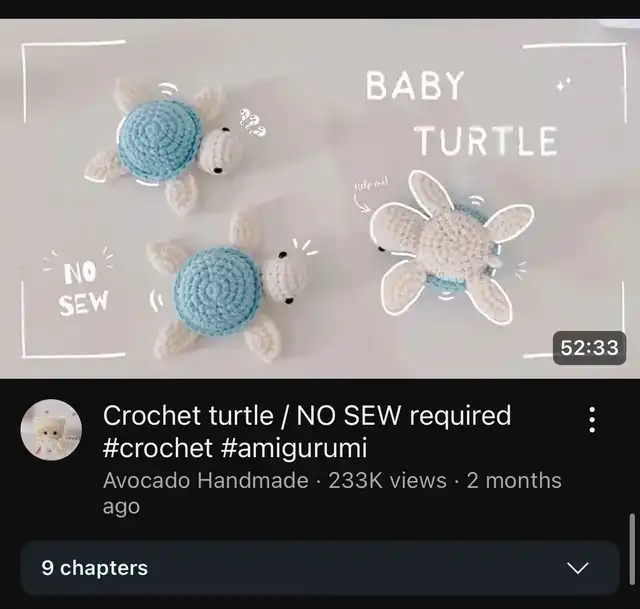Open the #amigurumi hashtag
Image resolution: width=640 pixels, height=609 pixels.
pos(294,448)
